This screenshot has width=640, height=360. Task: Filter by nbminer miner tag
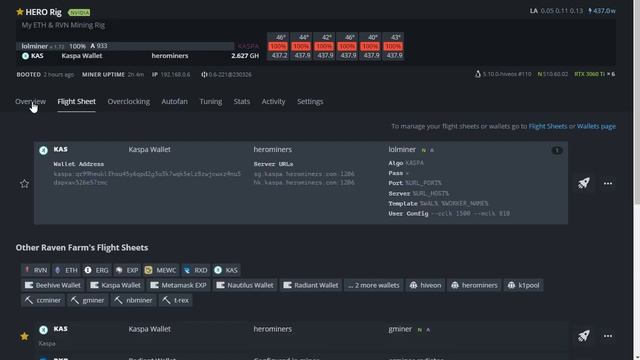coord(133,300)
